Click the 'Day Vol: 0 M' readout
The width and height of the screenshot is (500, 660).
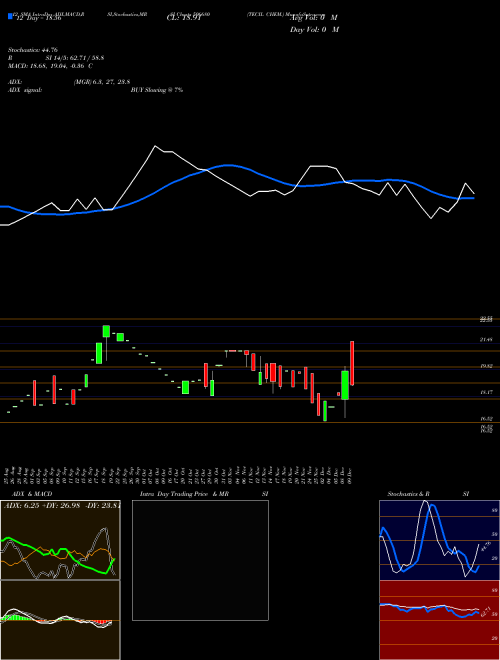coord(314,29)
